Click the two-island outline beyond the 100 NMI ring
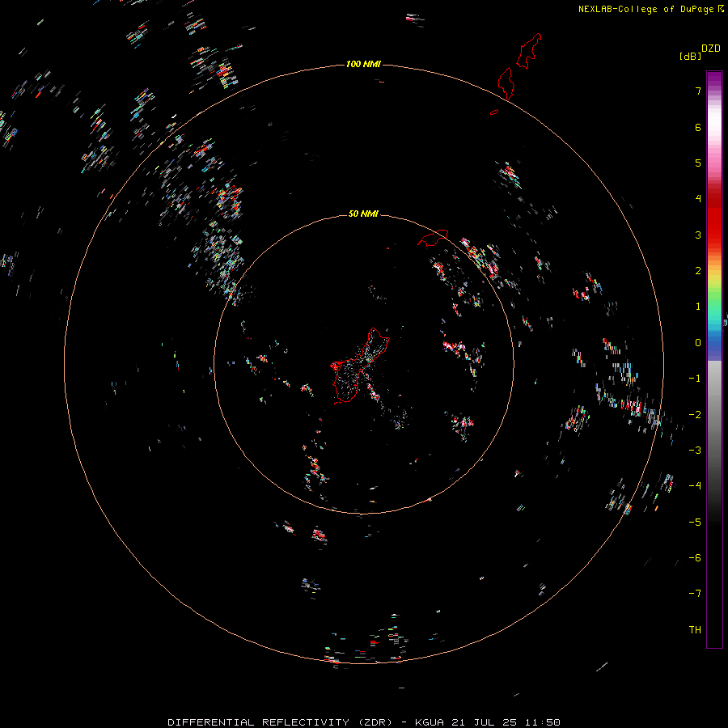Screen dimensions: 728x728 (x=519, y=66)
